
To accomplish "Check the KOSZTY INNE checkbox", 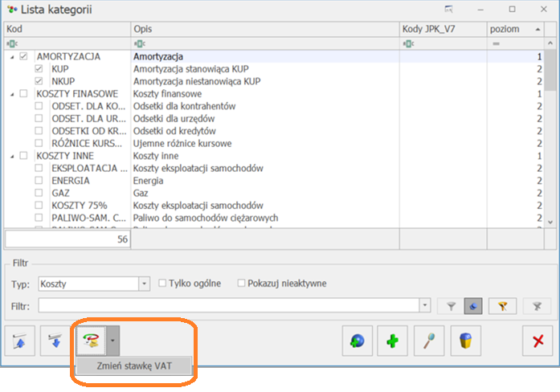I will [23, 156].
